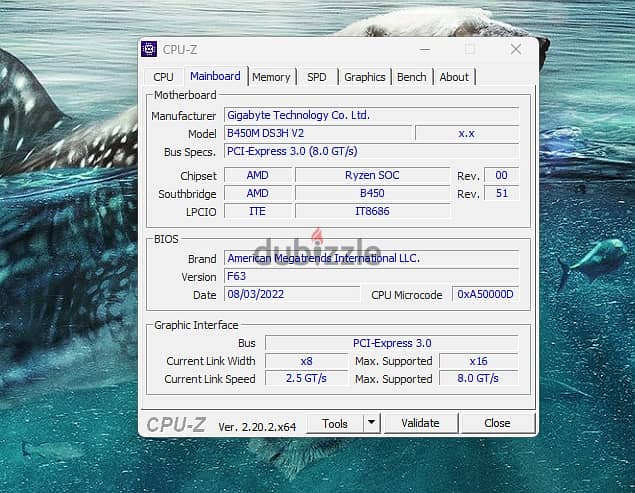This screenshot has height=493, width=635.
Task: Click the Ver. 2.20.2.x64 version text
Action: (257, 427)
